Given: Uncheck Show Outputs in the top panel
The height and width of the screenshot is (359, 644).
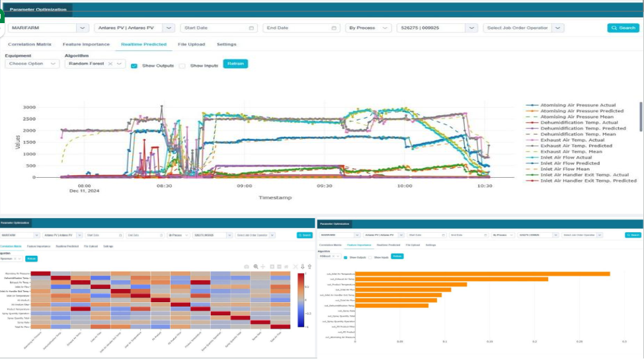Looking at the screenshot, I should (134, 66).
